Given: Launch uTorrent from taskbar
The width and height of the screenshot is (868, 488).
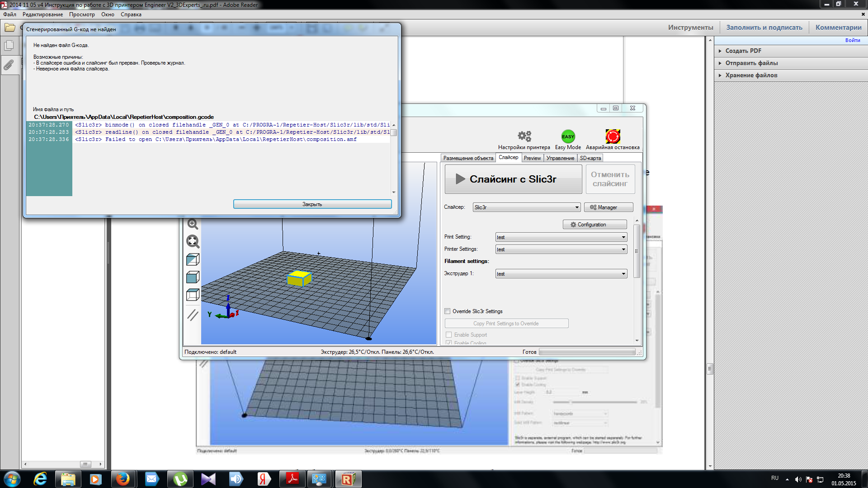Looking at the screenshot, I should click(x=180, y=479).
